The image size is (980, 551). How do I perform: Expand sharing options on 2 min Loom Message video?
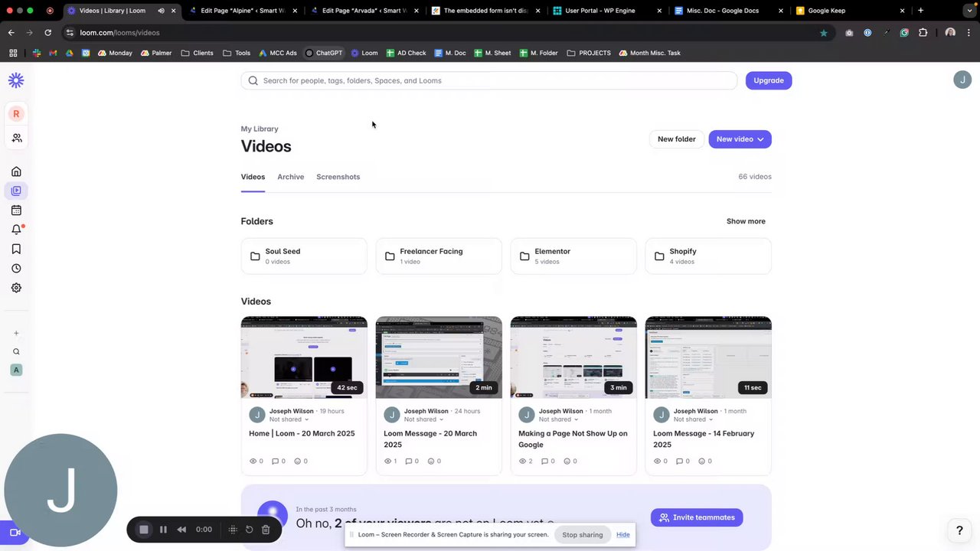click(423, 419)
